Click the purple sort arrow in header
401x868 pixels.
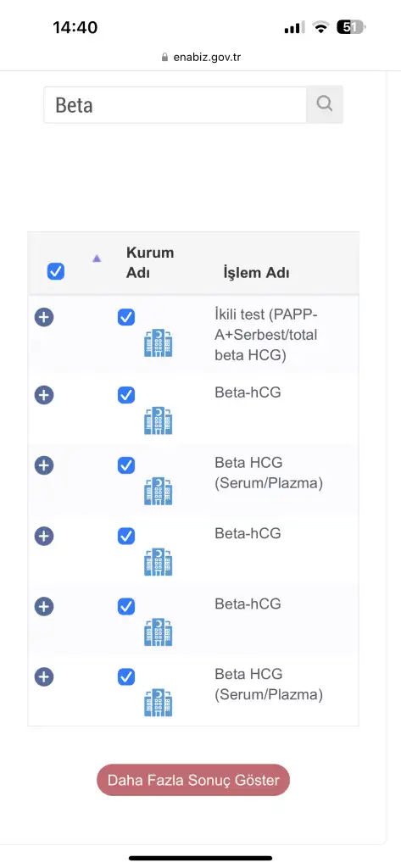(x=97, y=258)
